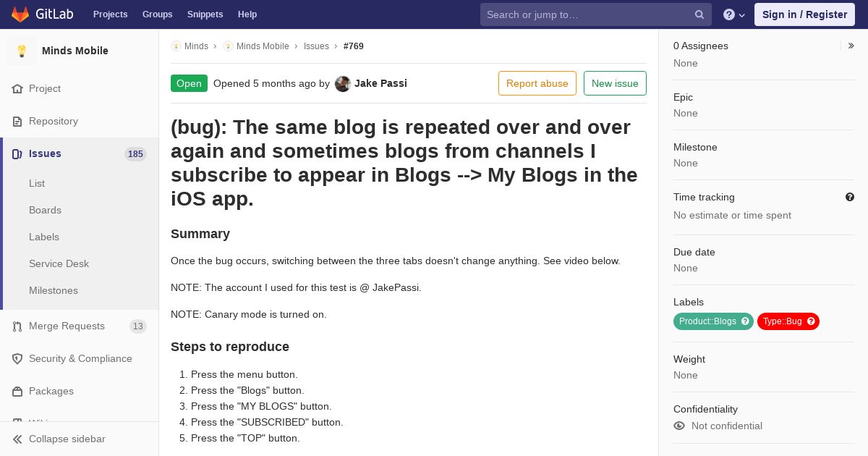Open Milestones in sidebar
This screenshot has width=868, height=456.
coord(54,290)
